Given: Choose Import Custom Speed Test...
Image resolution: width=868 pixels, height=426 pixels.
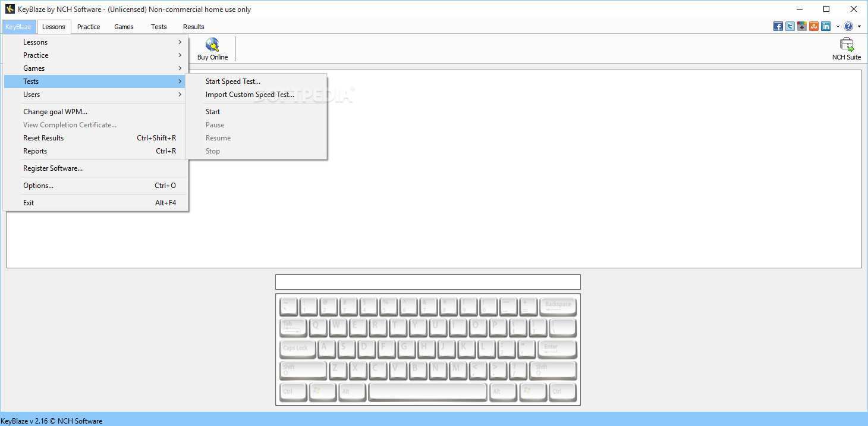Looking at the screenshot, I should 256,95.
